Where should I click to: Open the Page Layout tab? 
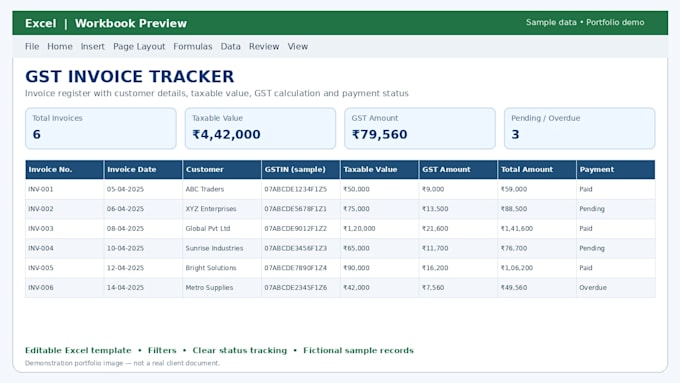pos(139,46)
